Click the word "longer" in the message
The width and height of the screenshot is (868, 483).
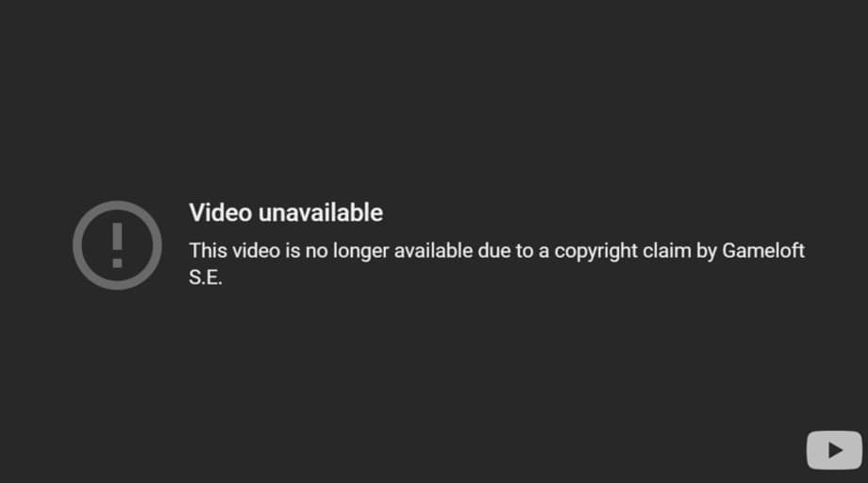point(361,252)
